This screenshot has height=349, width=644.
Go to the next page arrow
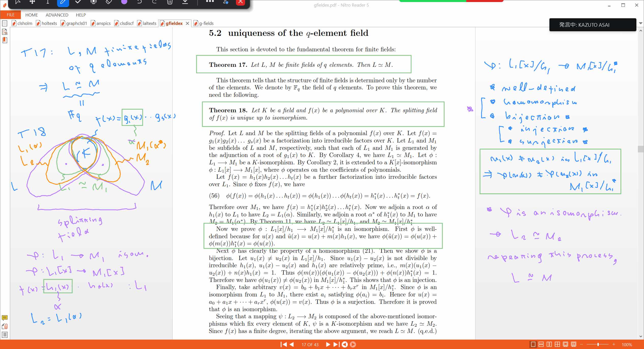tap(328, 344)
